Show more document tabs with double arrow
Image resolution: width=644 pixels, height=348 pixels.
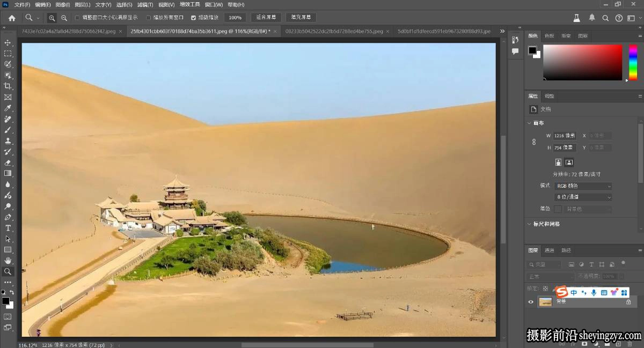[x=502, y=31]
